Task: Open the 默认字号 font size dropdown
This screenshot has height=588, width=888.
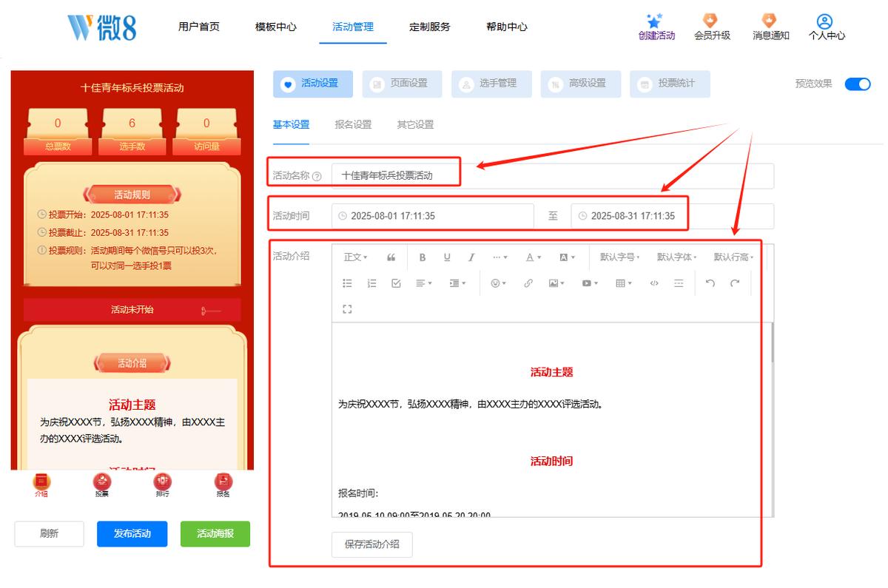Action: pyautogui.click(x=620, y=257)
